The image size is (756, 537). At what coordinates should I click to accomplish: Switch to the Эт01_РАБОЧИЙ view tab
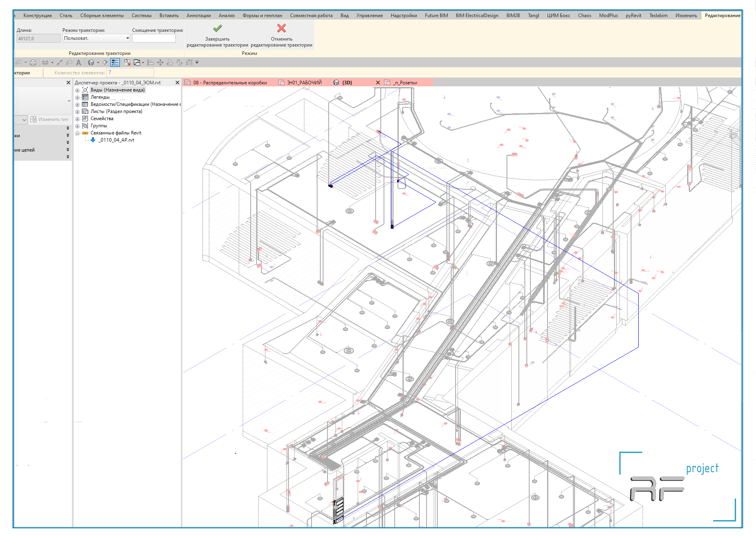click(304, 83)
